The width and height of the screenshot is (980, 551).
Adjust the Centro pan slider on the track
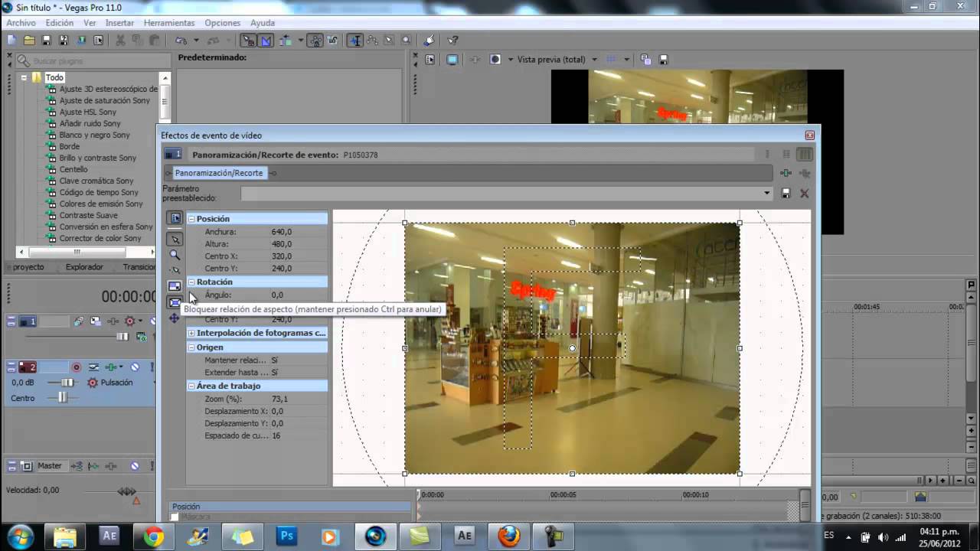click(64, 398)
